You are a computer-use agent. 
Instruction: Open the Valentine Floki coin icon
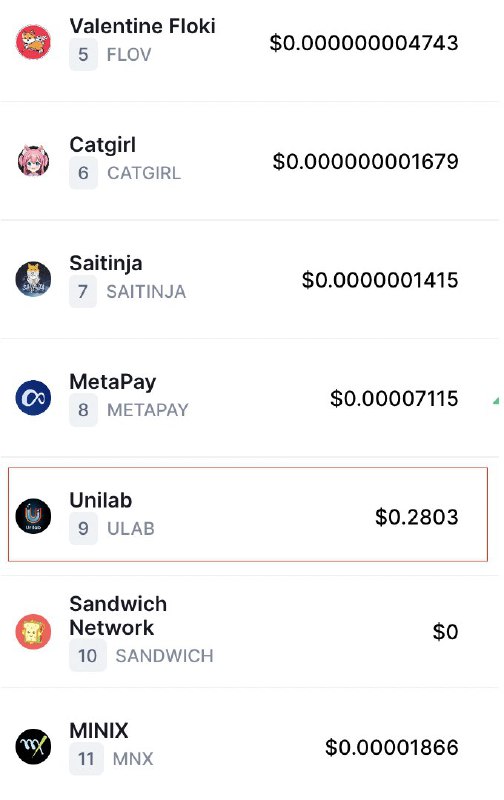coord(33,41)
